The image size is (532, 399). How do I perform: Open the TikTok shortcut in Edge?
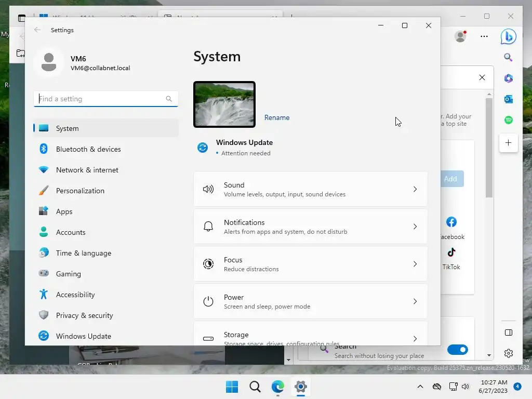coord(451,259)
